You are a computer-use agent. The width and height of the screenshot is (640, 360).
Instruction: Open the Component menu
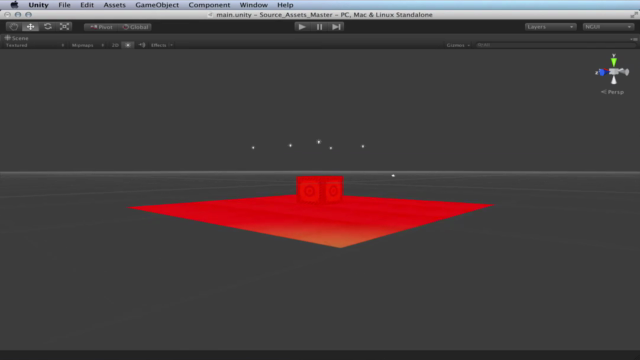coord(209,5)
